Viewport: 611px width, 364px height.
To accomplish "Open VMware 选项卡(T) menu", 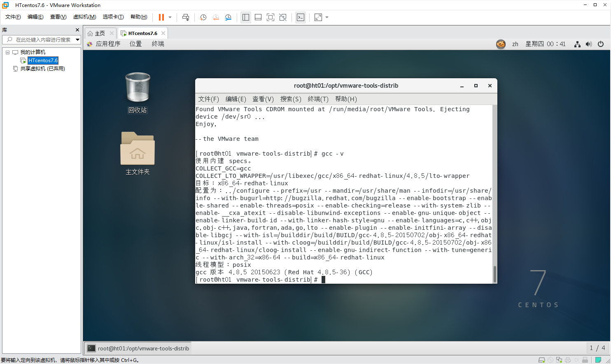I will click(113, 17).
